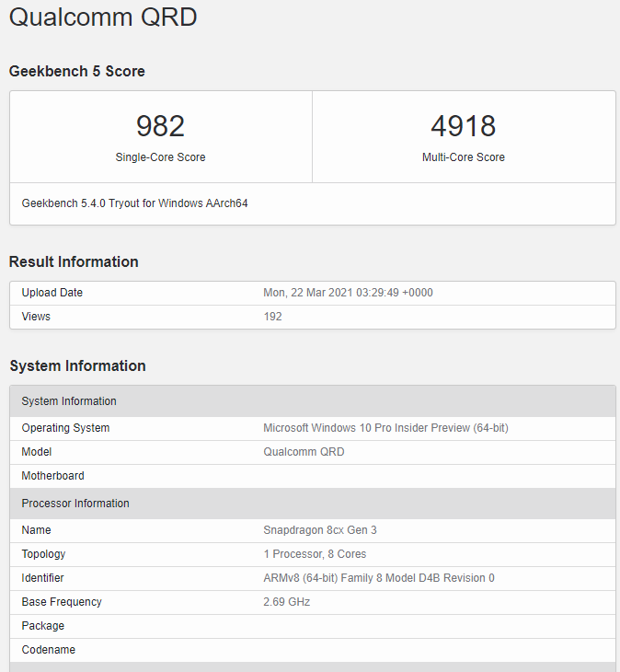Select Microsoft Windows 10 Pro Insider Preview value
620x672 pixels.
(385, 428)
